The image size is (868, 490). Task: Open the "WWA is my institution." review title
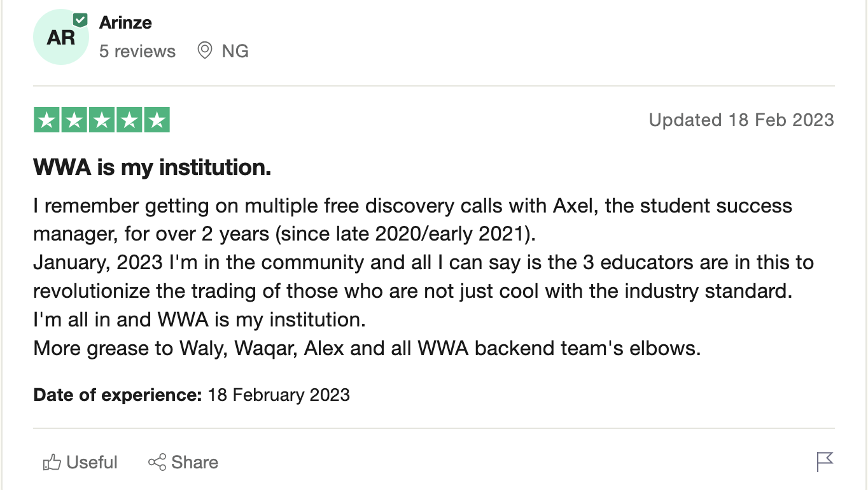coord(152,167)
